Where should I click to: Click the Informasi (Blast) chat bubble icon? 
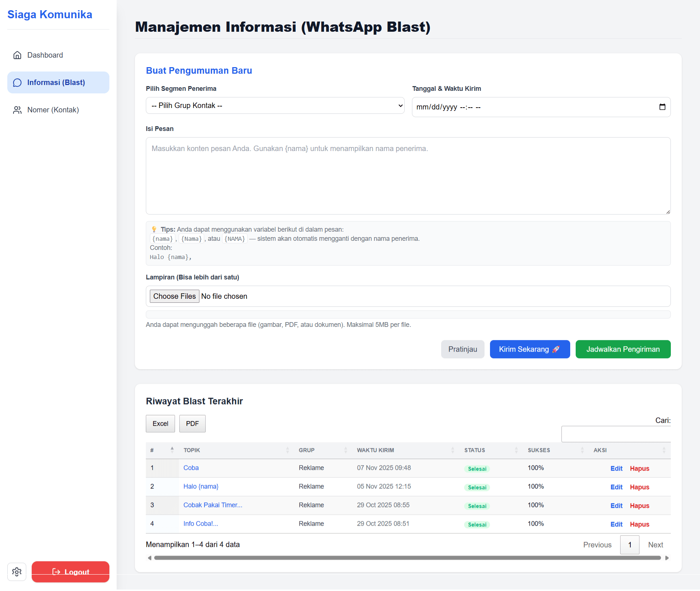[x=17, y=82]
